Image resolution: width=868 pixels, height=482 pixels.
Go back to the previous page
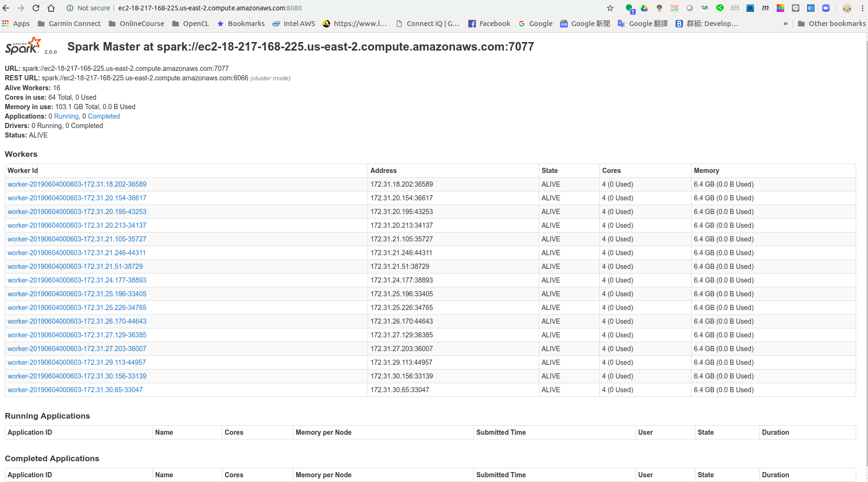(x=6, y=8)
